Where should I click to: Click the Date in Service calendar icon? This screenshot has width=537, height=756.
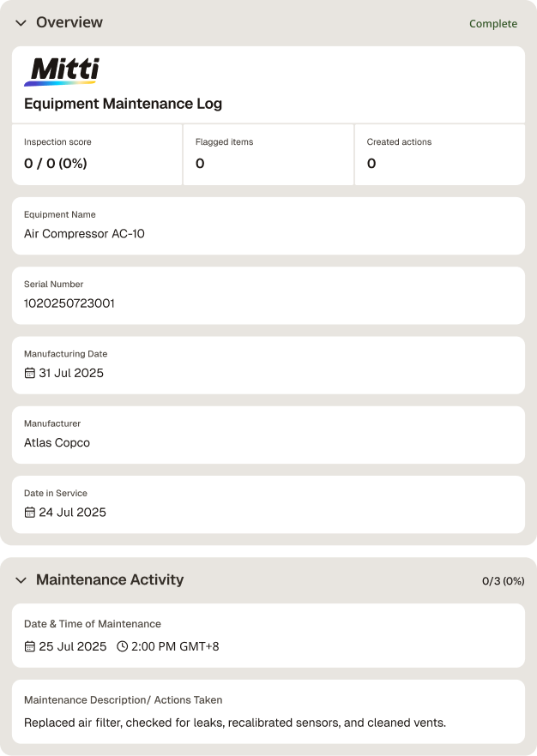point(30,513)
